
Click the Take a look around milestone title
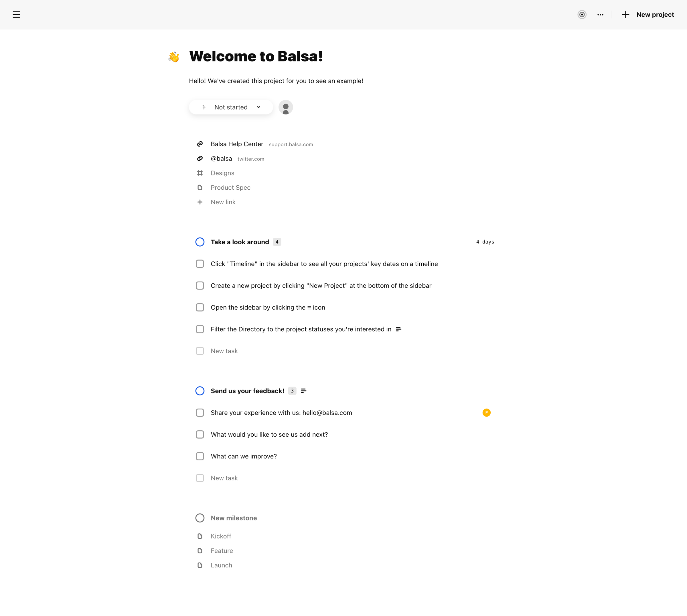pos(240,242)
